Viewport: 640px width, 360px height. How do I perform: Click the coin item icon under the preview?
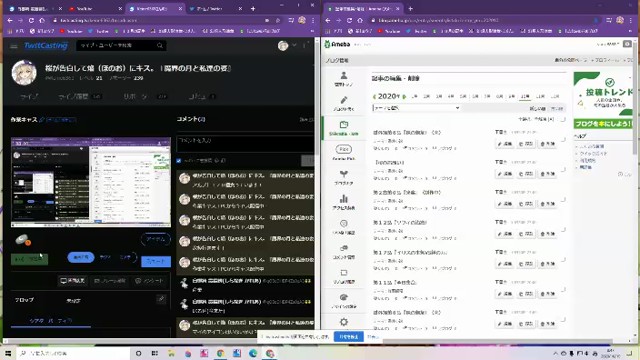pyautogui.click(x=23, y=240)
